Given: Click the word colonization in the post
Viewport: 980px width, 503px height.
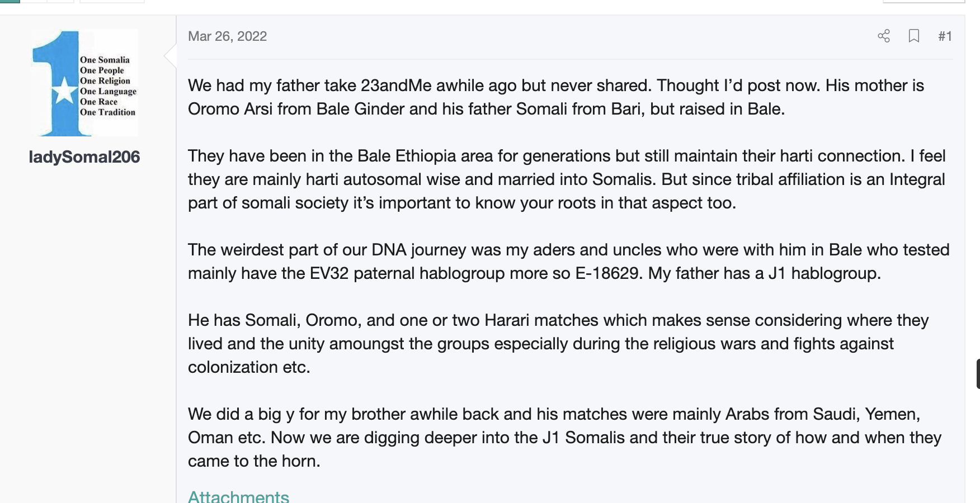Looking at the screenshot, I should pos(233,367).
